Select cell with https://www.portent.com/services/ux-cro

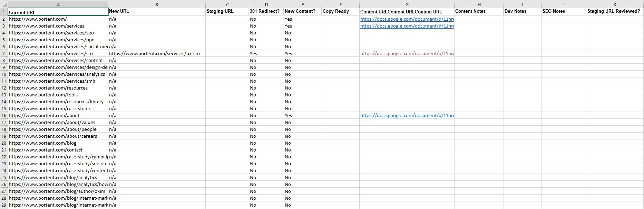point(157,53)
